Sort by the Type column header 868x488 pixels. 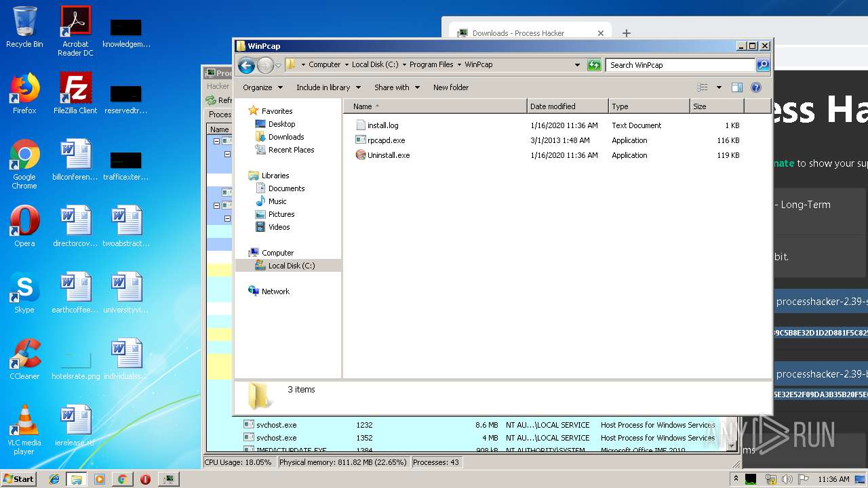(649, 106)
